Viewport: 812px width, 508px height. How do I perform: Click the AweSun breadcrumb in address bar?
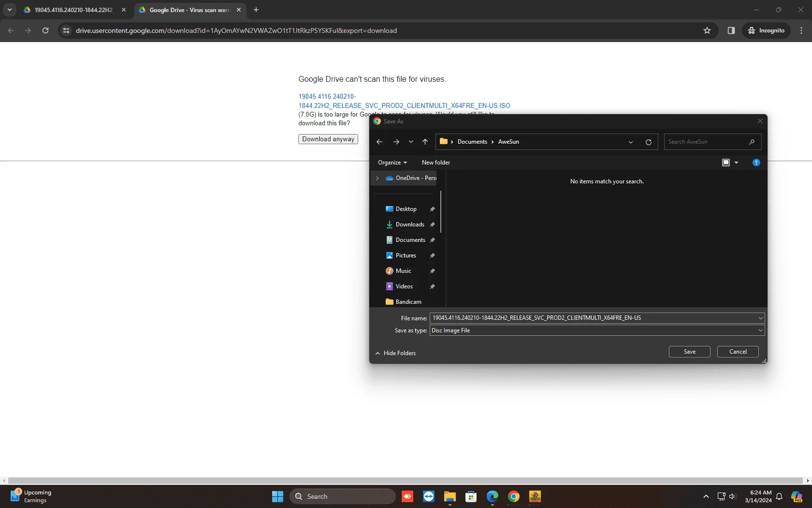point(508,142)
